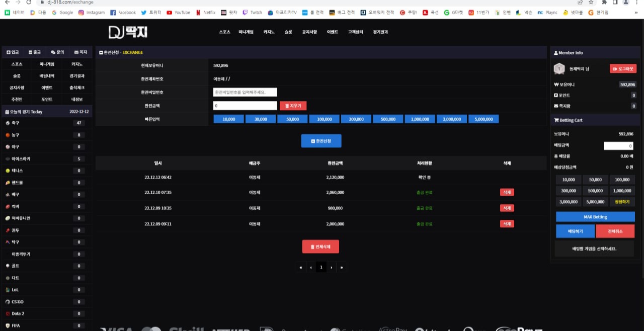The image size is (644, 331).
Task: Open the Instagram bookmark
Action: 92,12
